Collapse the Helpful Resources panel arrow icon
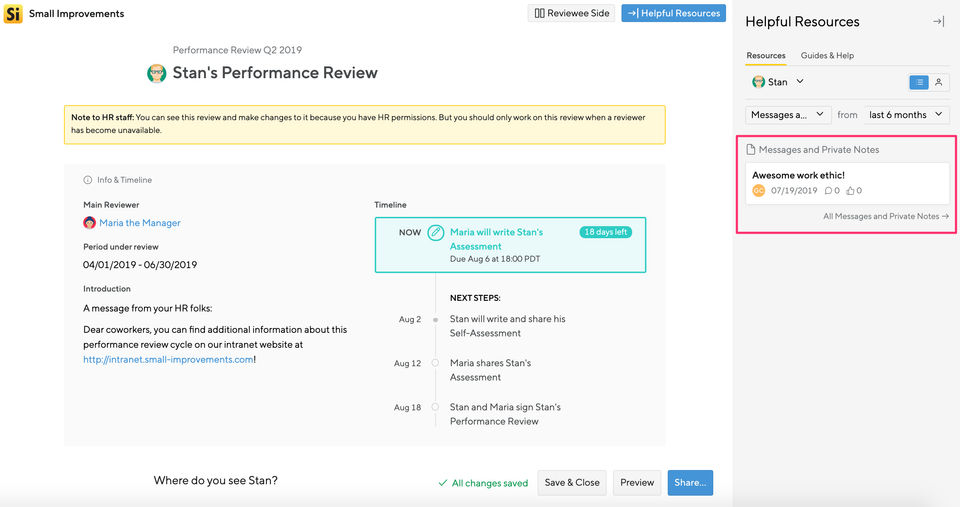960x507 pixels. (937, 21)
